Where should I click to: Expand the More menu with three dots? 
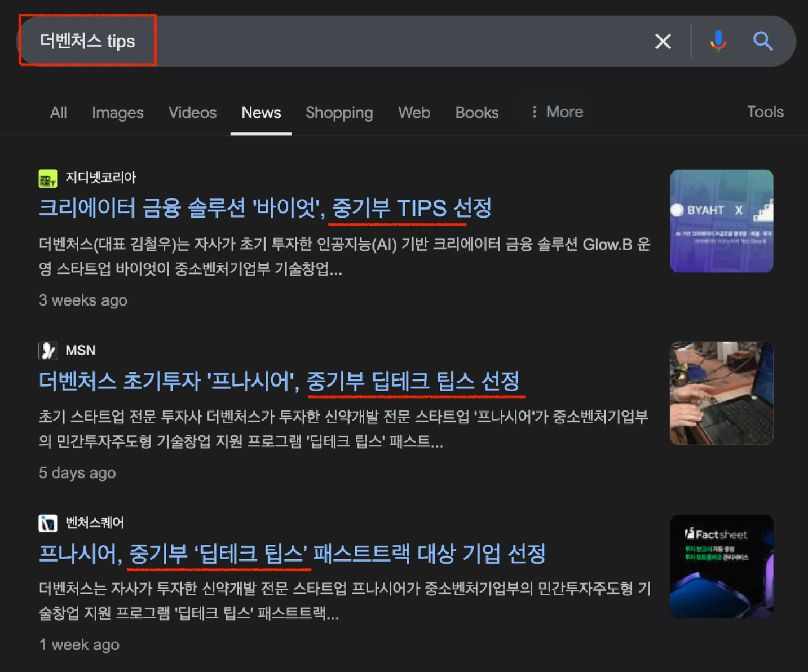[x=557, y=112]
